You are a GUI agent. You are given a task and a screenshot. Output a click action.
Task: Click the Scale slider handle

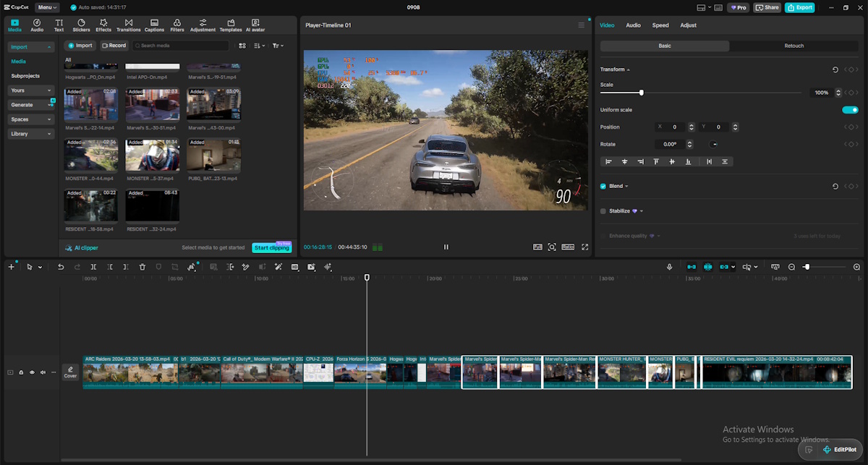tap(641, 93)
